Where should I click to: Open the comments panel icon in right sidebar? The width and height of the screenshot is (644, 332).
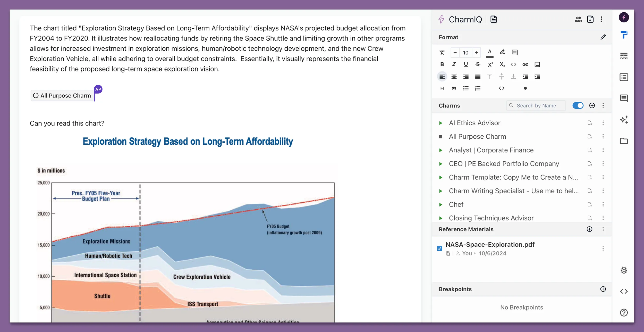(x=624, y=98)
